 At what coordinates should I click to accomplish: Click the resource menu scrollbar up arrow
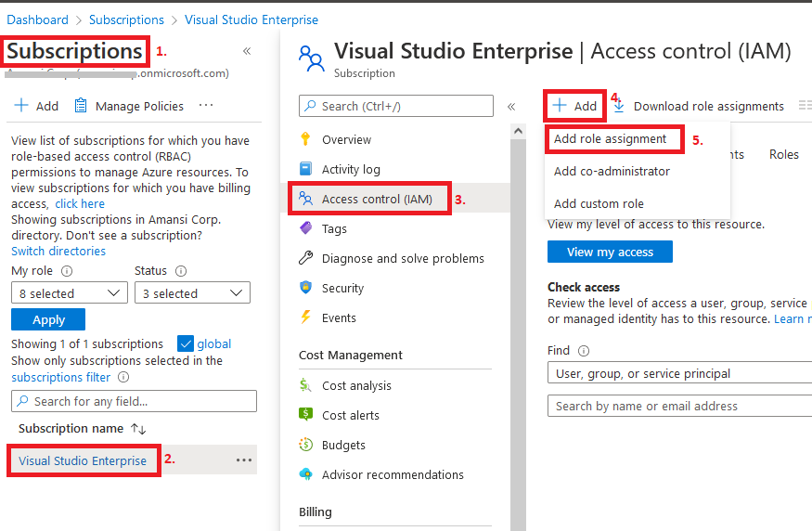pyautogui.click(x=518, y=131)
